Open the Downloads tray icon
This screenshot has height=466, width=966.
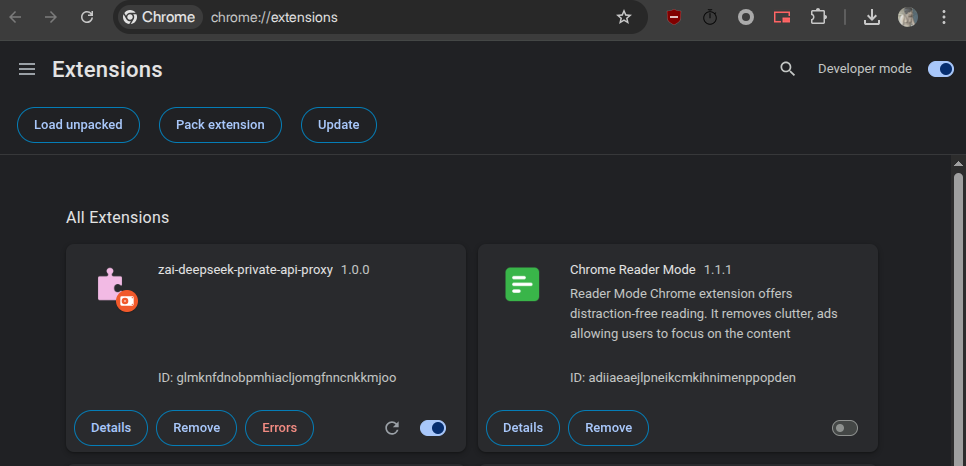click(872, 17)
